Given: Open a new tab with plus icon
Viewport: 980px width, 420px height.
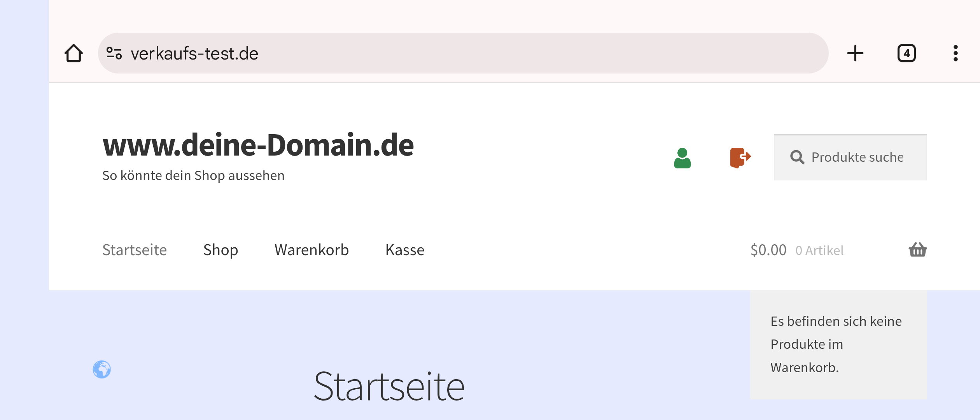Looking at the screenshot, I should (855, 53).
